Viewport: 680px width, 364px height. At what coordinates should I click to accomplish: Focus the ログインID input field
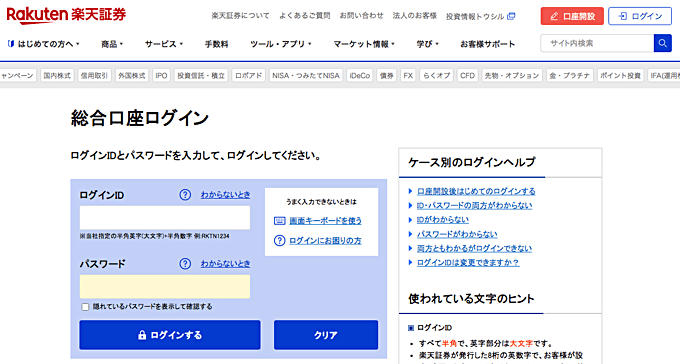[165, 218]
